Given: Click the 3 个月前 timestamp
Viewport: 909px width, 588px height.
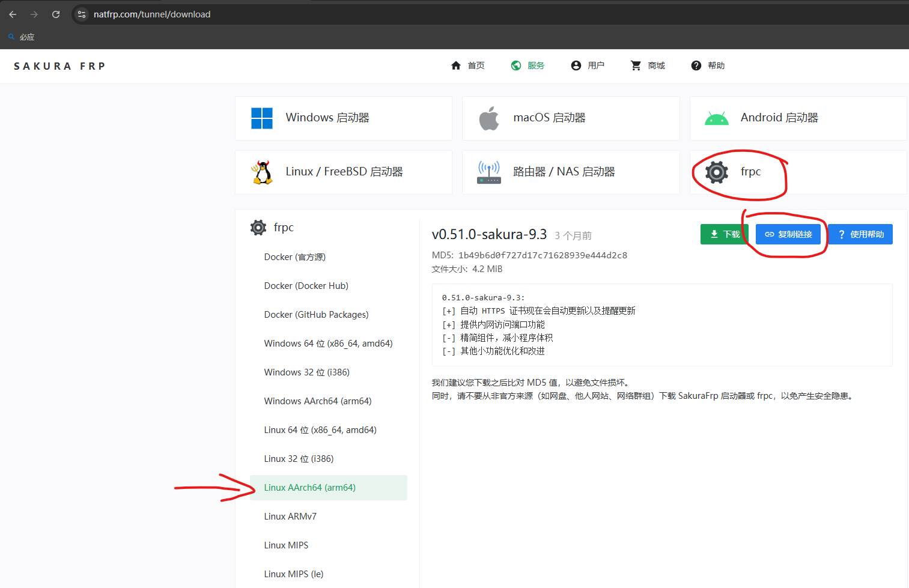Looking at the screenshot, I should coord(573,236).
